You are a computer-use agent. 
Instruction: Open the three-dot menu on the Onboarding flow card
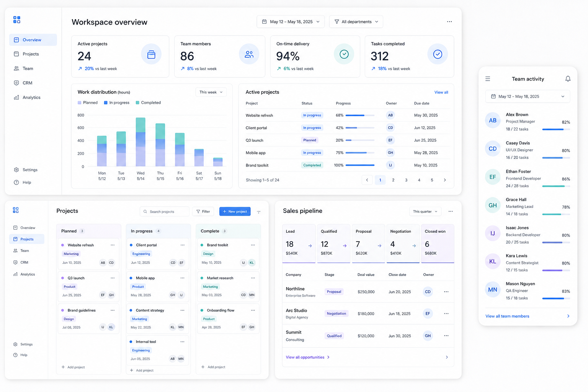(x=253, y=310)
